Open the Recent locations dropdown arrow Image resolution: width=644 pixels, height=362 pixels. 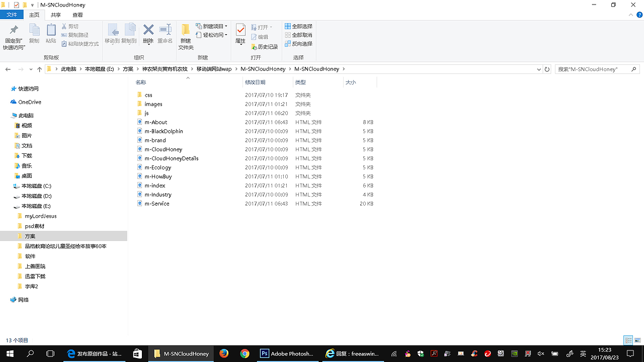pyautogui.click(x=31, y=69)
